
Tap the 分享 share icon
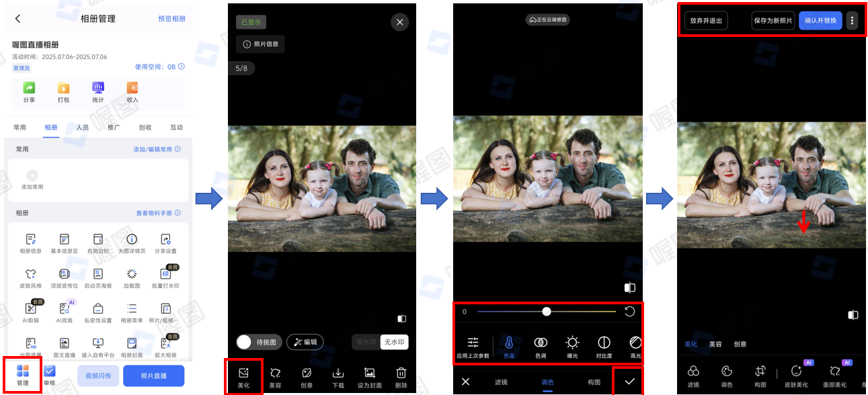29,88
